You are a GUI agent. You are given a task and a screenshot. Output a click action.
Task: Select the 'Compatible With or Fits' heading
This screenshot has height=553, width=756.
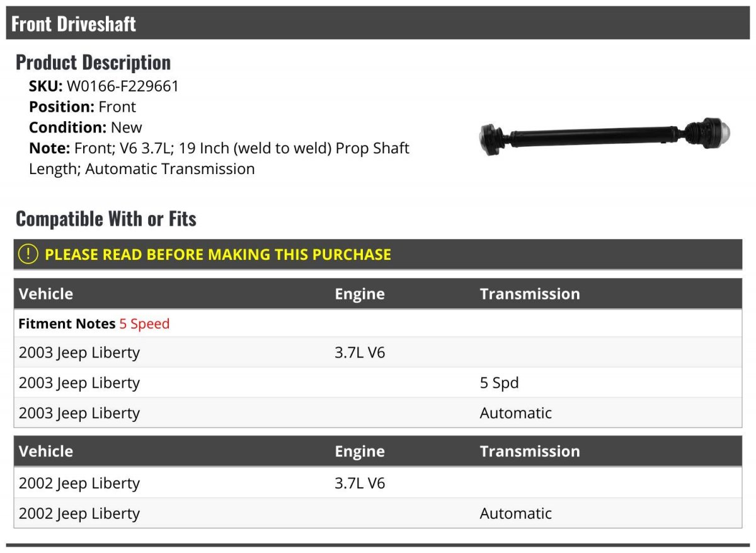106,219
